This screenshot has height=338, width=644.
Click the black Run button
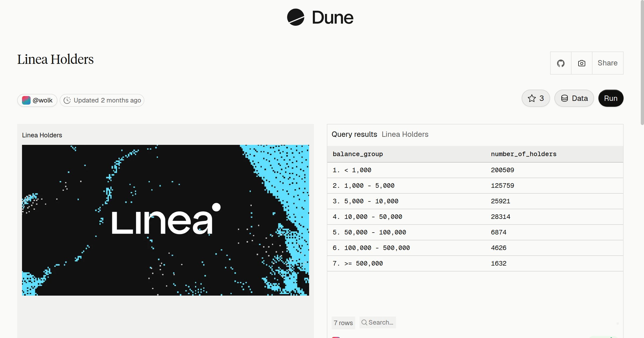click(611, 98)
